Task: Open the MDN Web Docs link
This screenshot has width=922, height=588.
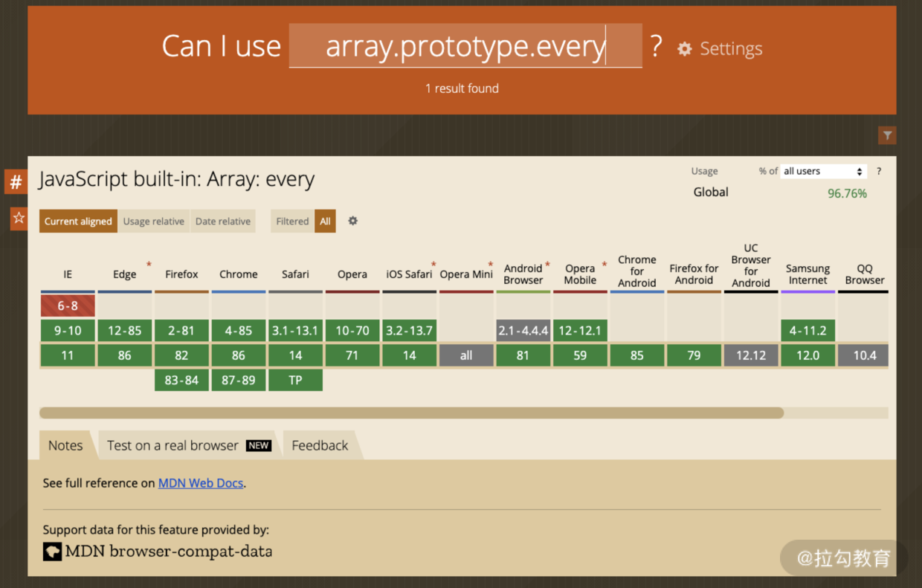Action: (201, 483)
